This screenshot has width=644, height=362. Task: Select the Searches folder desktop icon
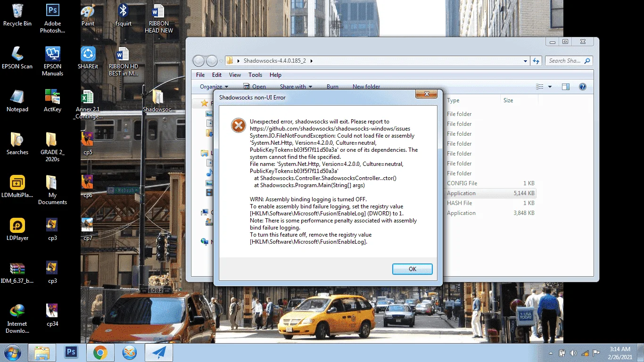click(x=17, y=144)
